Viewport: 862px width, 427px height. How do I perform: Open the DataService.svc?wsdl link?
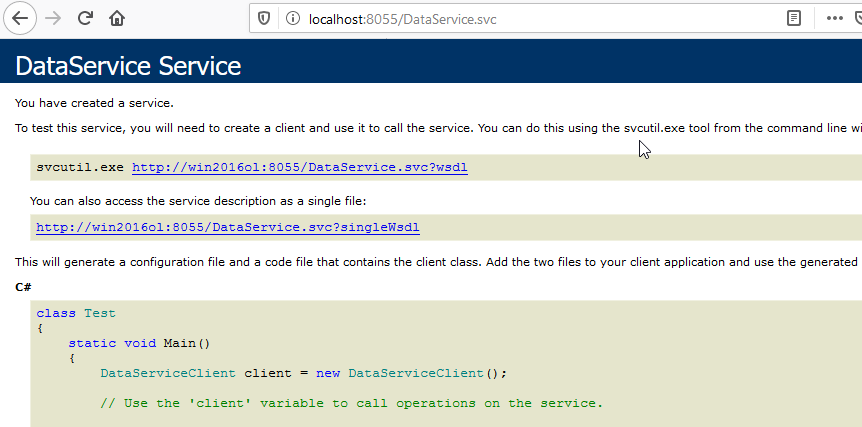click(299, 168)
